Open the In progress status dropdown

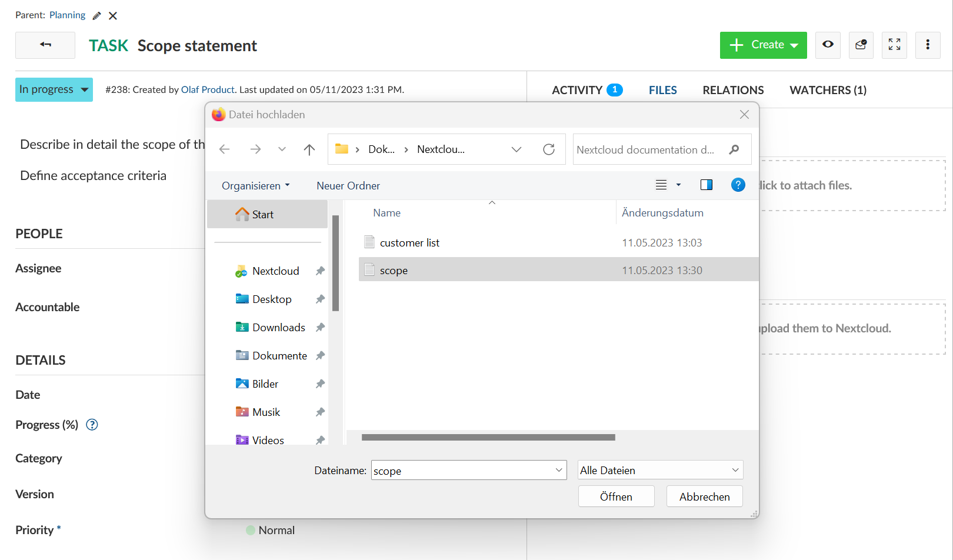tap(54, 89)
